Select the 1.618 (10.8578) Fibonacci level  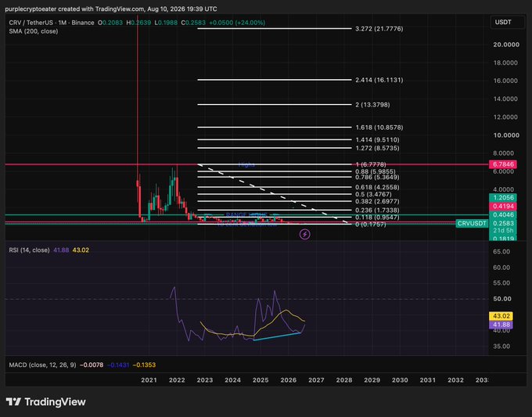coord(379,128)
